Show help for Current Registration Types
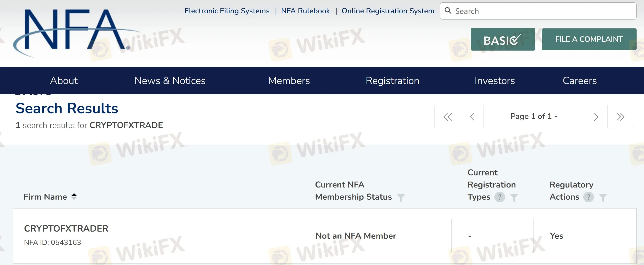 click(x=499, y=197)
